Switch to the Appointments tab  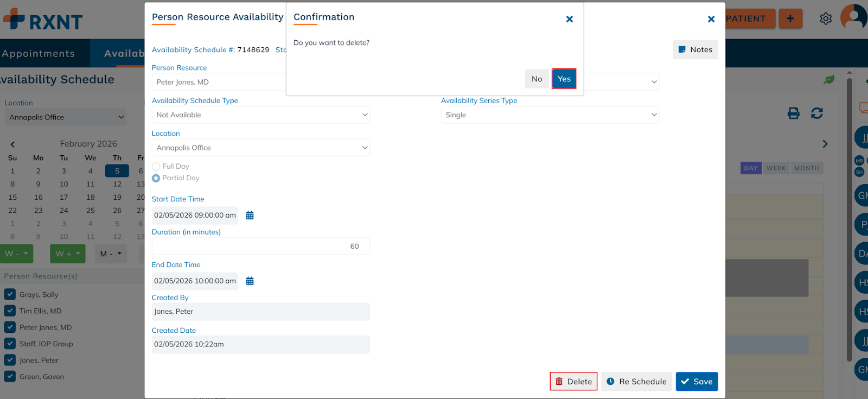point(39,54)
